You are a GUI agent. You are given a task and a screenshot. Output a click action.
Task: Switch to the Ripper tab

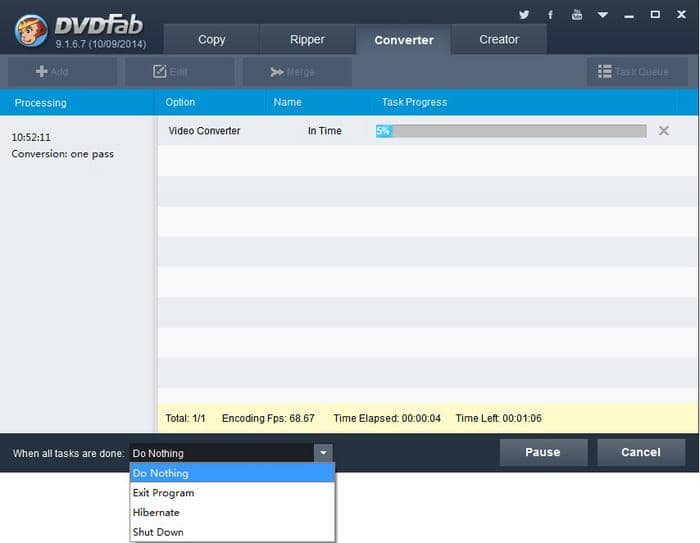pyautogui.click(x=307, y=39)
